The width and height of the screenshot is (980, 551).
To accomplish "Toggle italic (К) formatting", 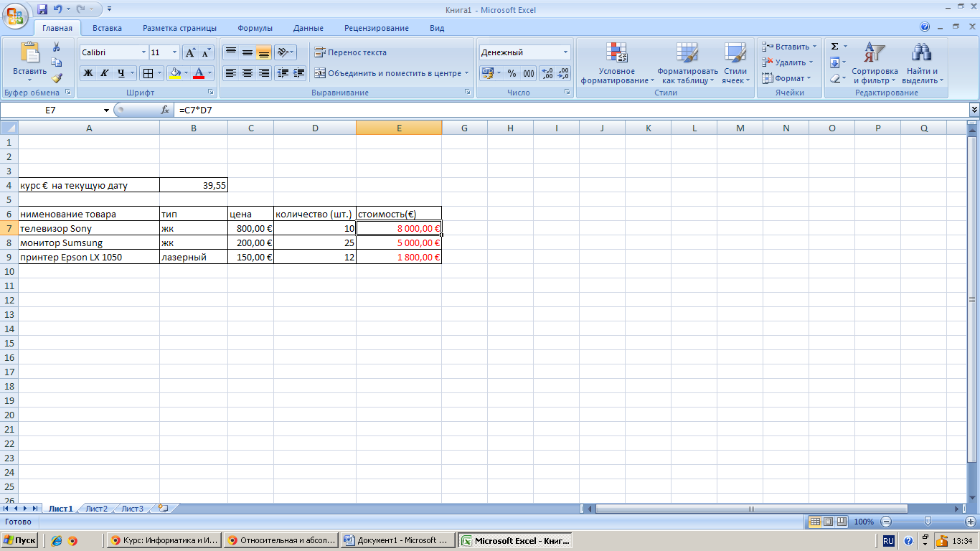I will pos(105,73).
